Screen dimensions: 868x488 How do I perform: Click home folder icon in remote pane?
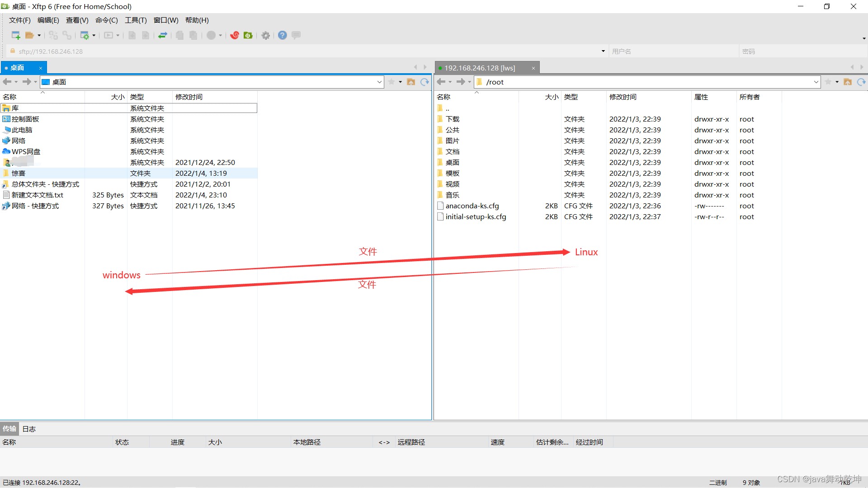tap(848, 82)
